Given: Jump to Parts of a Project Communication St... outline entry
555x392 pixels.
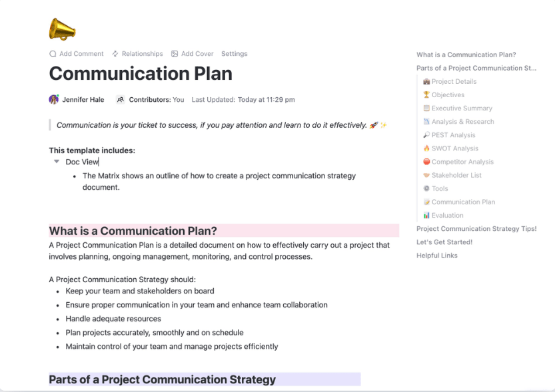Looking at the screenshot, I should pyautogui.click(x=476, y=69).
